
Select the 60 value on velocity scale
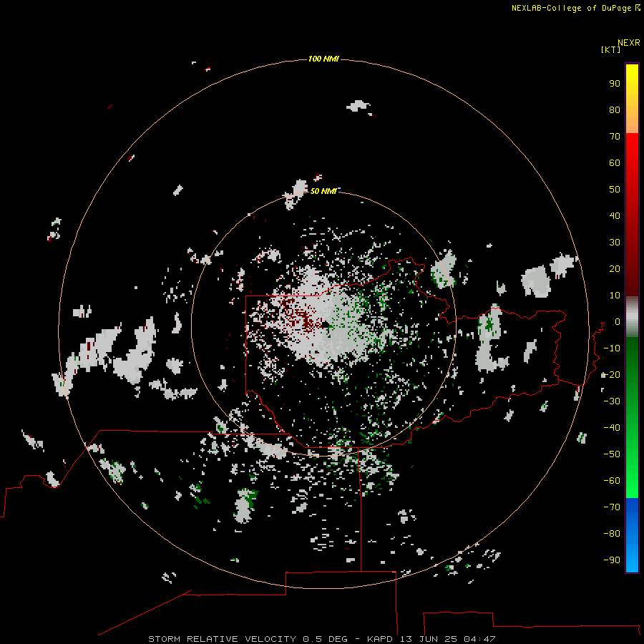pos(615,162)
